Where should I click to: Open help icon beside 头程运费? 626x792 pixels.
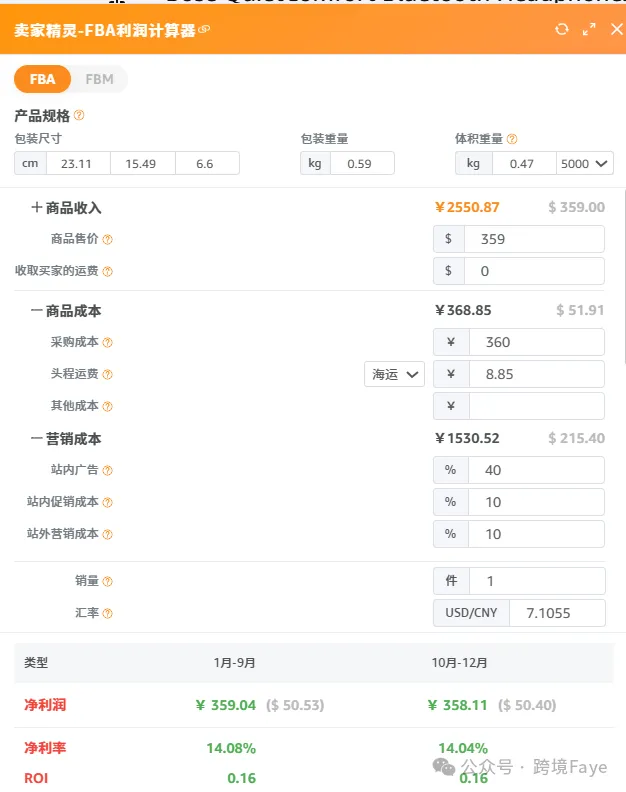[107, 374]
